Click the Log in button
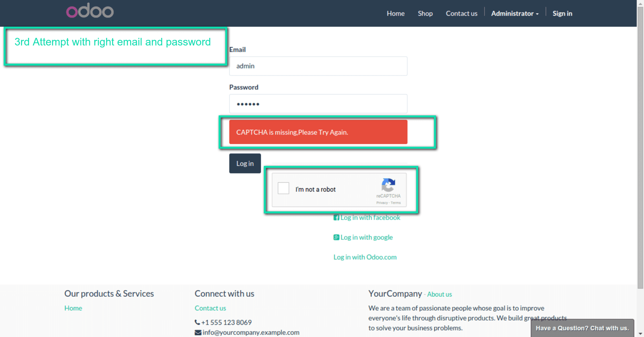This screenshot has height=337, width=644. pos(245,163)
